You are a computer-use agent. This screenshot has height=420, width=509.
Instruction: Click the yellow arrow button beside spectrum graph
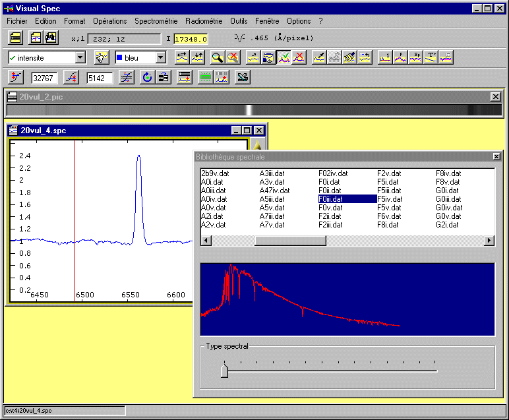258,146
